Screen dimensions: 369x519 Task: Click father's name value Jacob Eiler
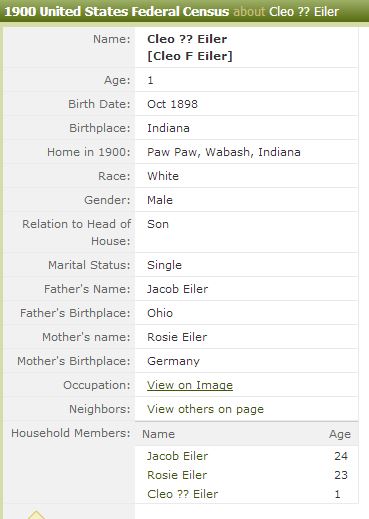click(177, 289)
